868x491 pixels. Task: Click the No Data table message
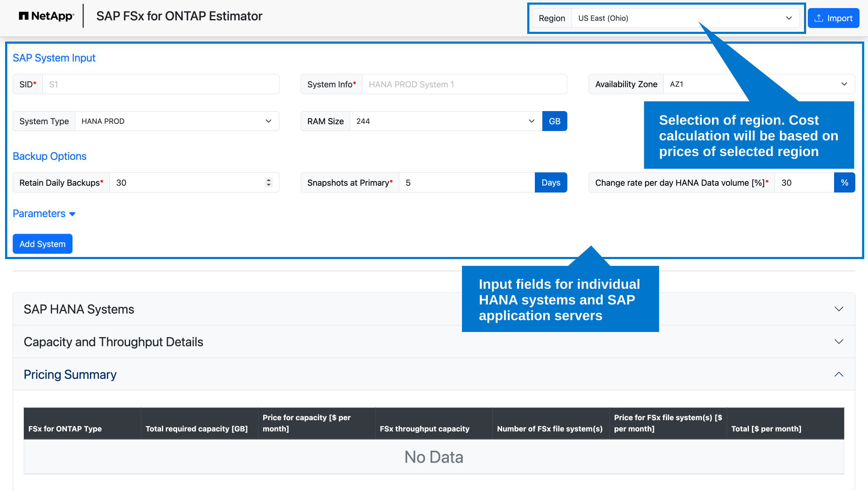(x=434, y=457)
